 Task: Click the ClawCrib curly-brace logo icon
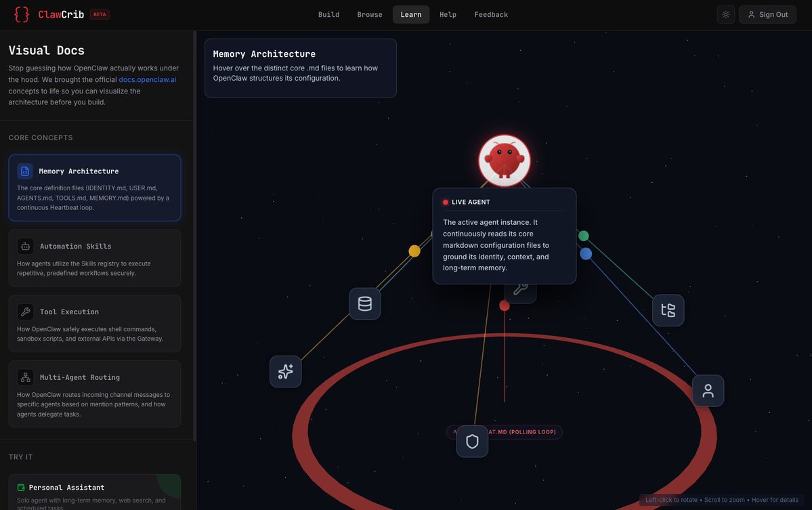(22, 14)
